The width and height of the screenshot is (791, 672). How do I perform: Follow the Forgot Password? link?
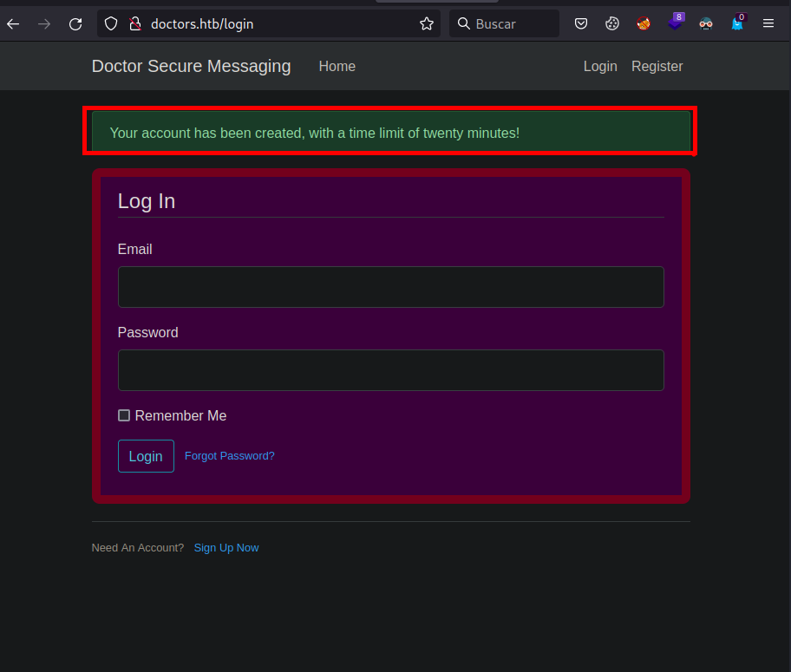229,456
